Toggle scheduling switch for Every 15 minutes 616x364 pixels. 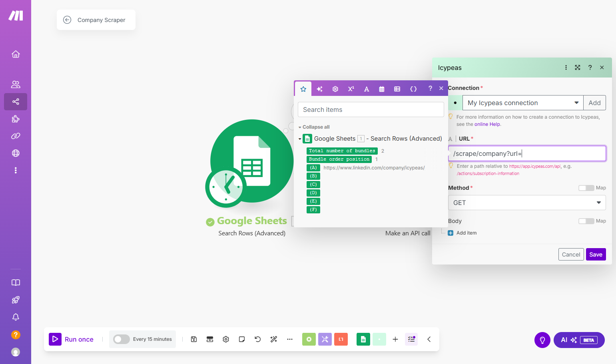coord(121,339)
